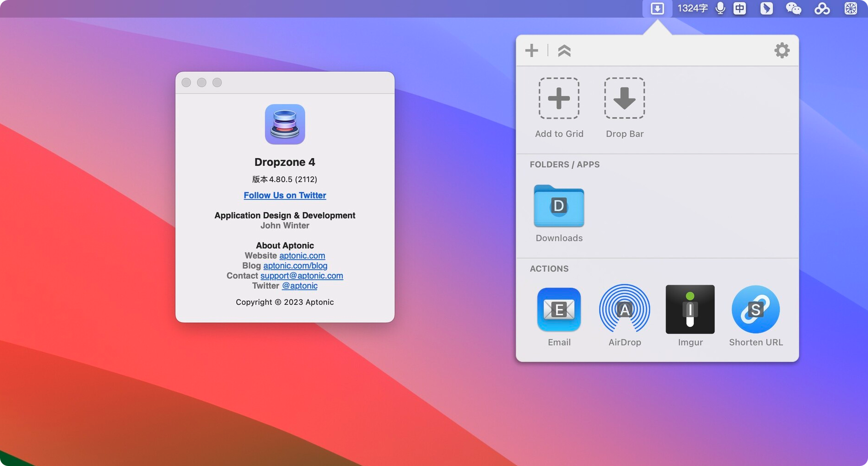Click the John Winter name text
868x466 pixels.
tap(285, 225)
